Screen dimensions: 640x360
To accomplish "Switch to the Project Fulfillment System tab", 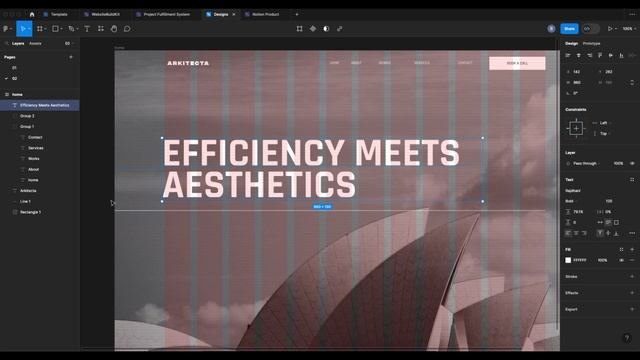I will click(163, 14).
